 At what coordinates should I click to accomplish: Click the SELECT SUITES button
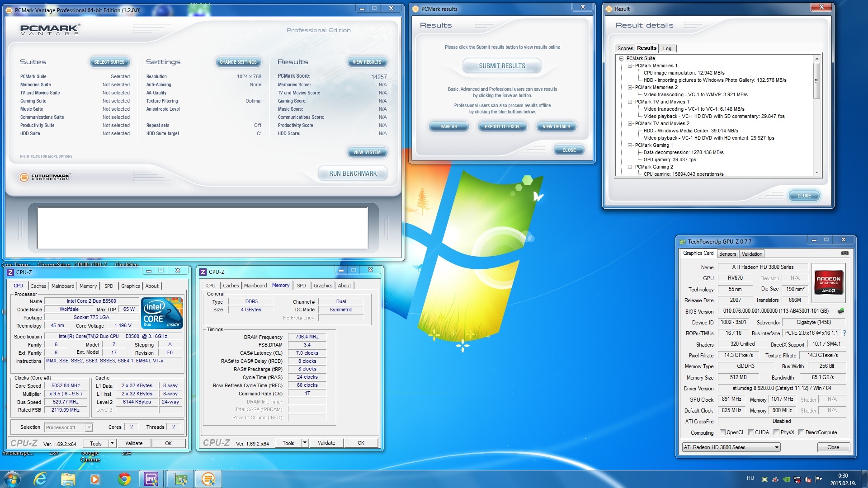point(109,62)
